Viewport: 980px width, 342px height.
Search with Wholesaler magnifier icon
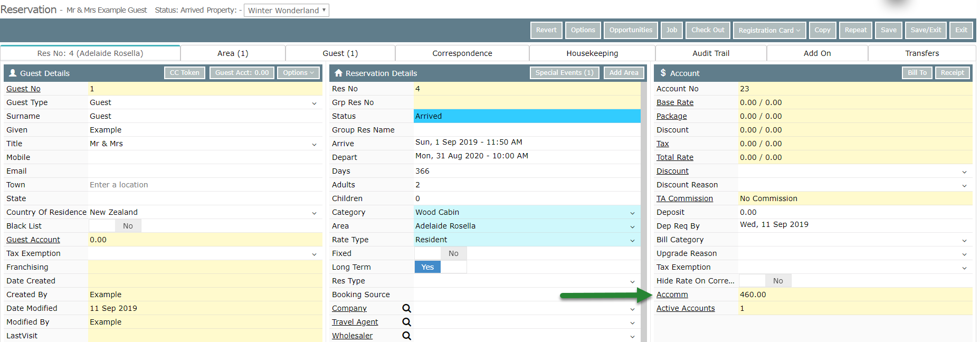click(x=406, y=336)
